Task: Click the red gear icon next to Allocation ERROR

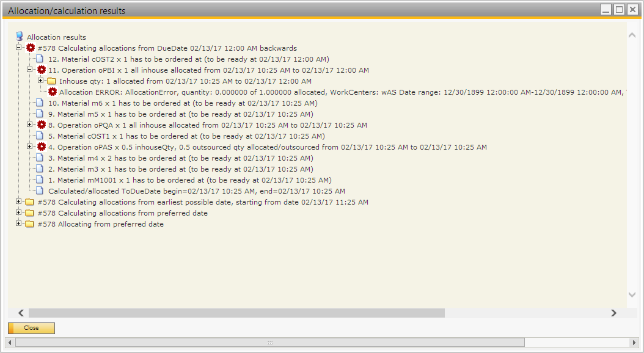Action: coord(53,92)
